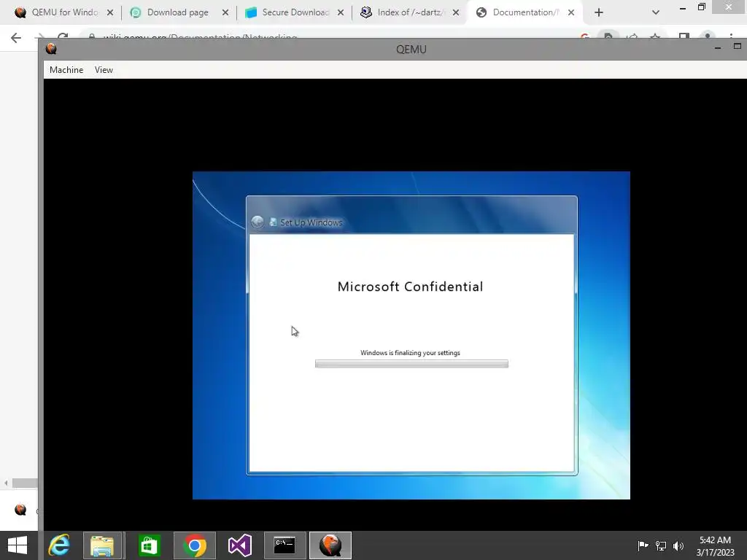Open Action Center flag in tray

click(x=643, y=545)
